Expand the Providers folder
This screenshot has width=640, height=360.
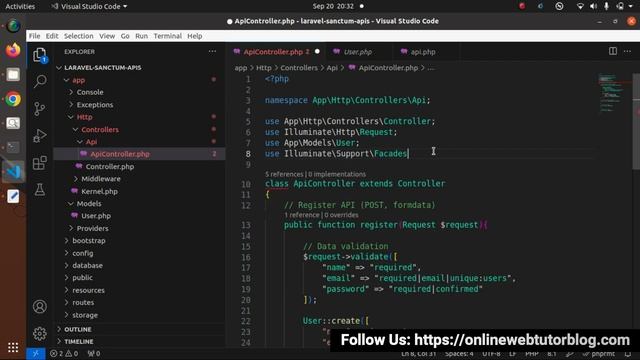(x=92, y=229)
